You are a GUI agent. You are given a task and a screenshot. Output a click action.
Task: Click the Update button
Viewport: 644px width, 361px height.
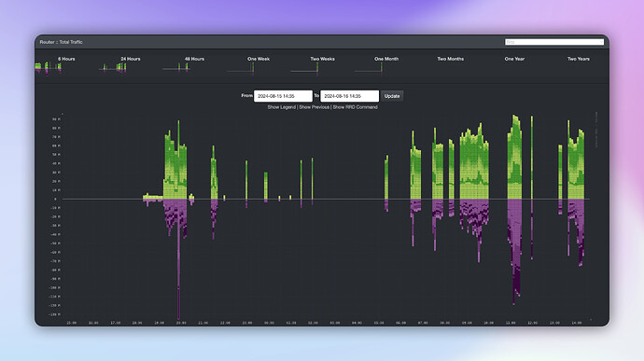392,96
